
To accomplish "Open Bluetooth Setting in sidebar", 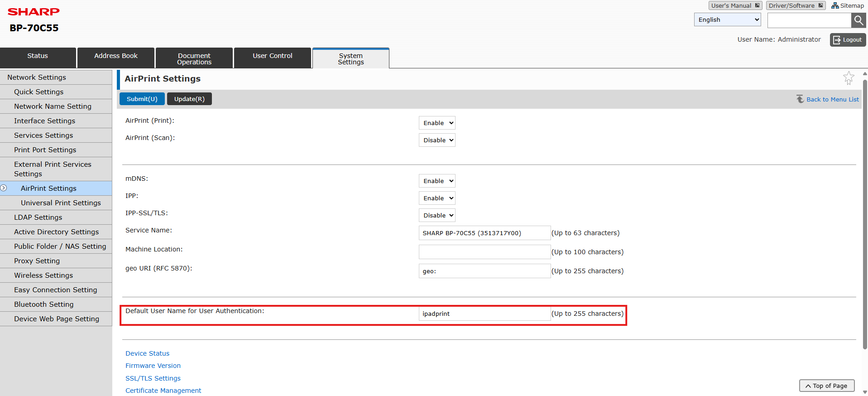I will point(56,304).
